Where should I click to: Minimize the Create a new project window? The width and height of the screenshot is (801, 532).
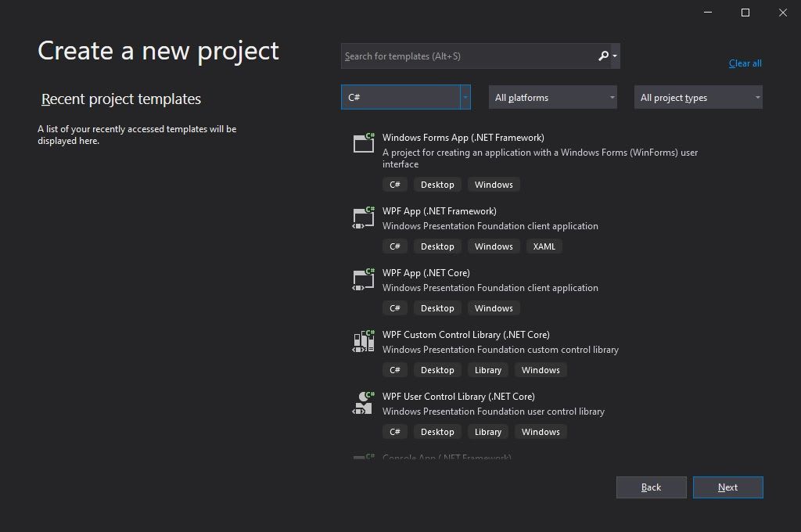point(707,13)
